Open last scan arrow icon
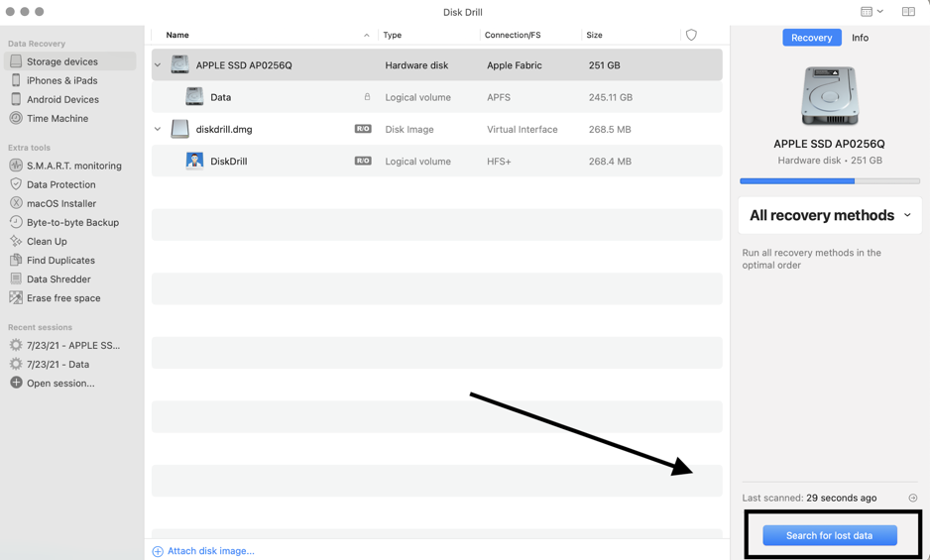This screenshot has height=560, width=930. (x=913, y=498)
